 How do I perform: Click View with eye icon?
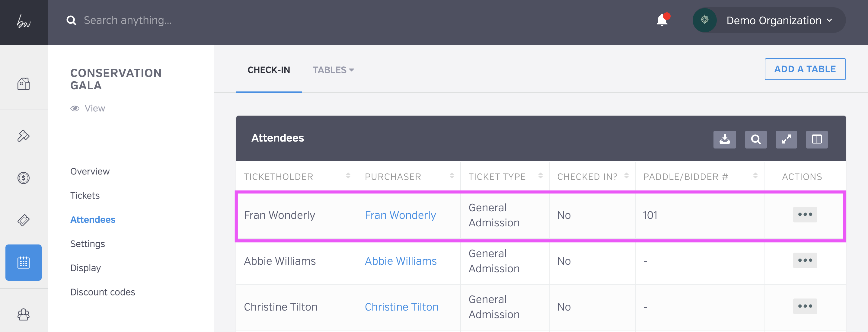[88, 108]
